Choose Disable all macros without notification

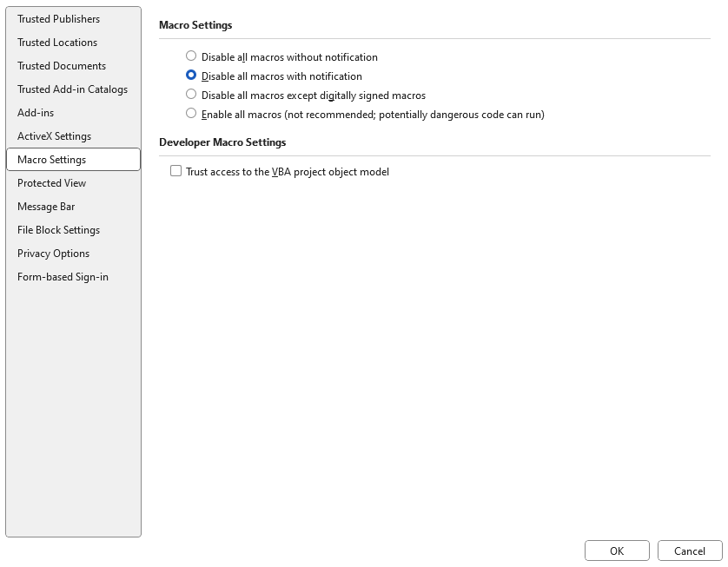tap(191, 56)
